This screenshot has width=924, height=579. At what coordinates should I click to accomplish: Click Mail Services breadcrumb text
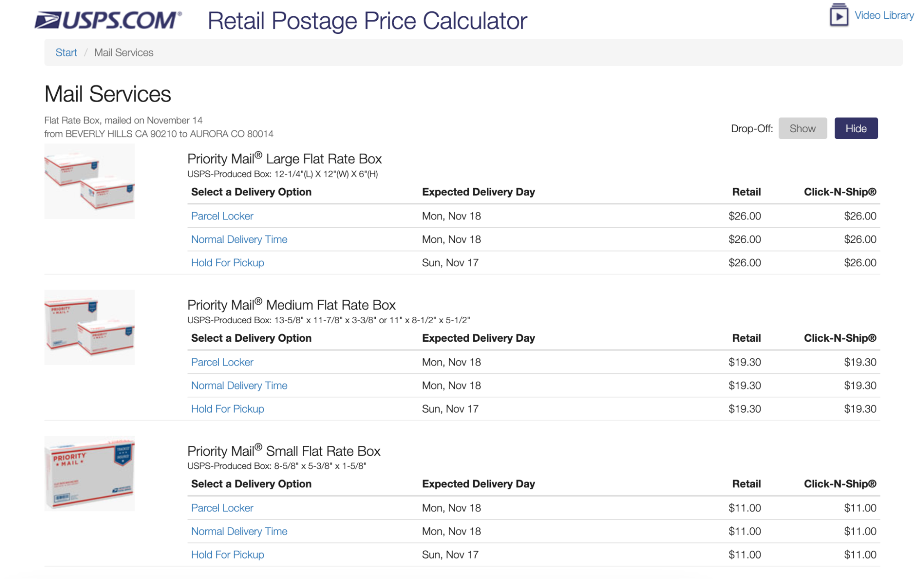[123, 52]
